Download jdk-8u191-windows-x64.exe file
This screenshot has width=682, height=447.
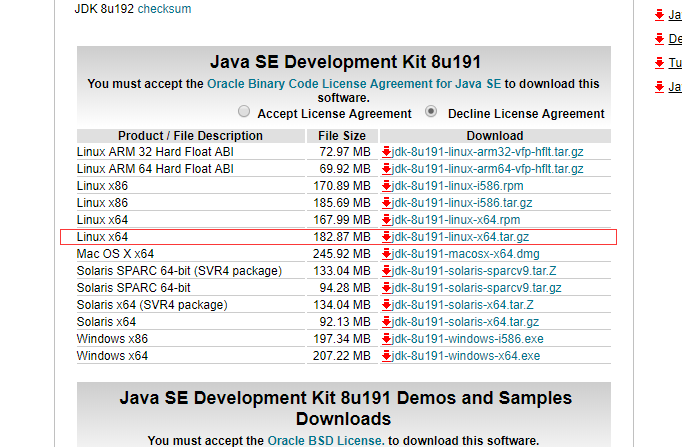tap(466, 355)
